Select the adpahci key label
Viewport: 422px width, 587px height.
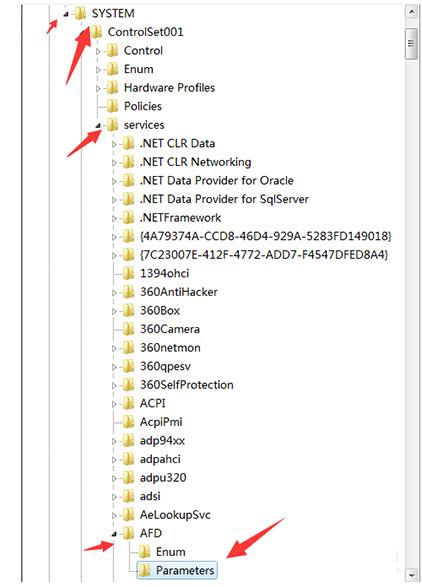(160, 459)
